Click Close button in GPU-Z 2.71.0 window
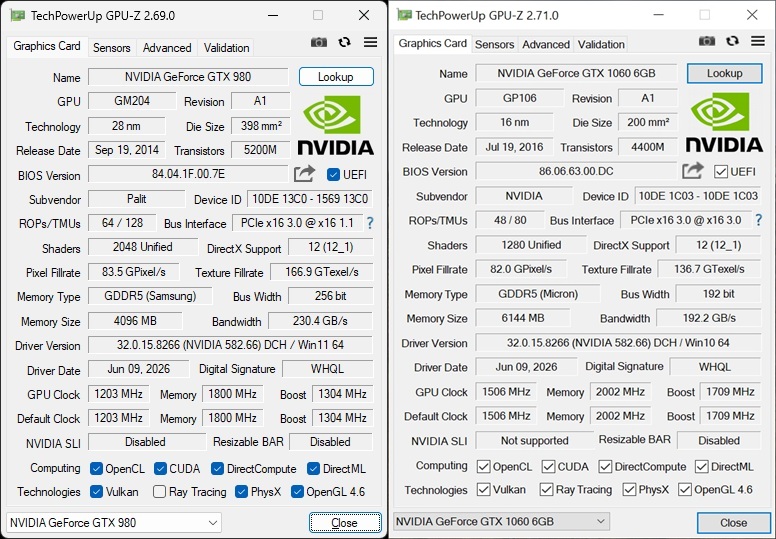The width and height of the screenshot is (776, 539). point(733,523)
